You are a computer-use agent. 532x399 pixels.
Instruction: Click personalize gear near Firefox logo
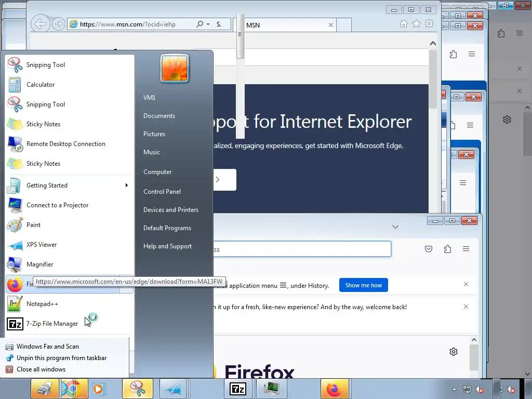(453, 352)
